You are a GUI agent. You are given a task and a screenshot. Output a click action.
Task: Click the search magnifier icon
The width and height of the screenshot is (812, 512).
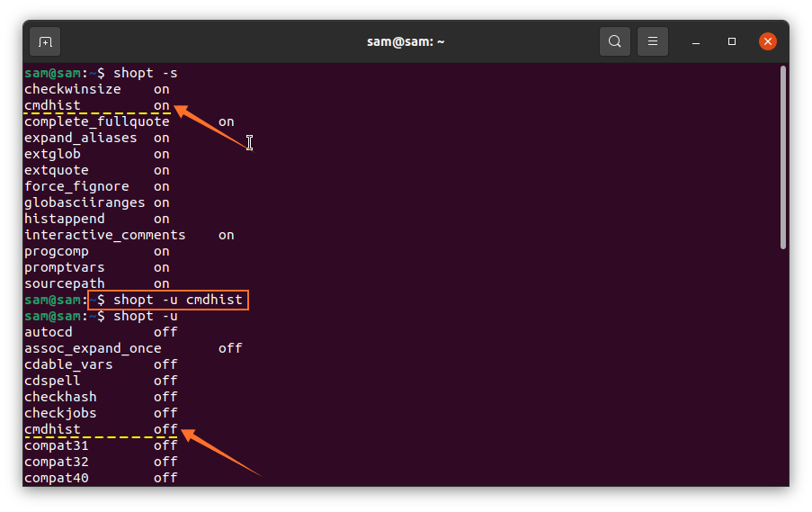[614, 41]
